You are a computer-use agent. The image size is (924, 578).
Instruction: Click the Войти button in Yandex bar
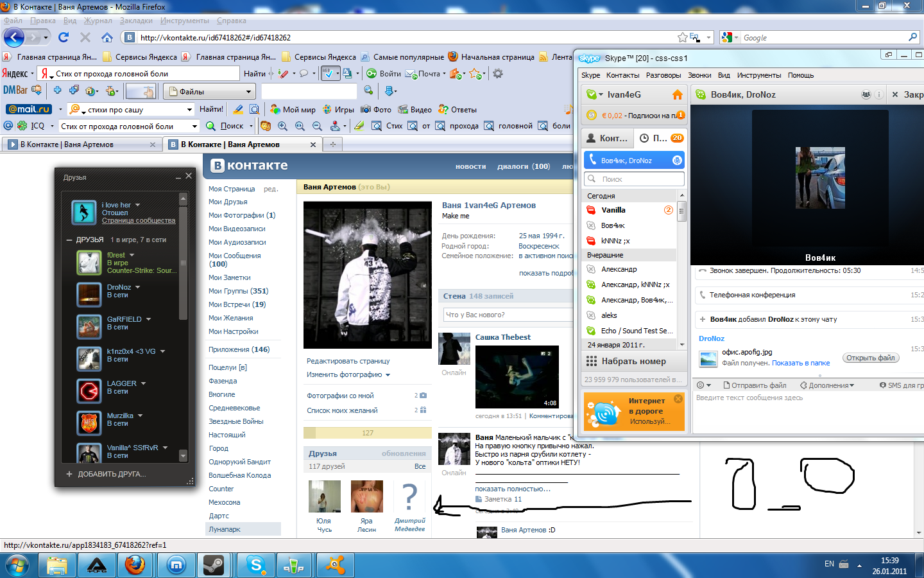click(x=384, y=74)
